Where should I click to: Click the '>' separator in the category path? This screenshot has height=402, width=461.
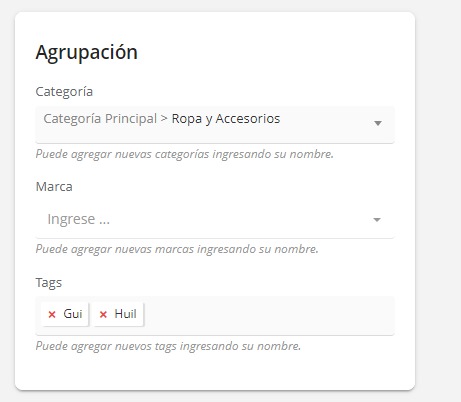coord(164,118)
